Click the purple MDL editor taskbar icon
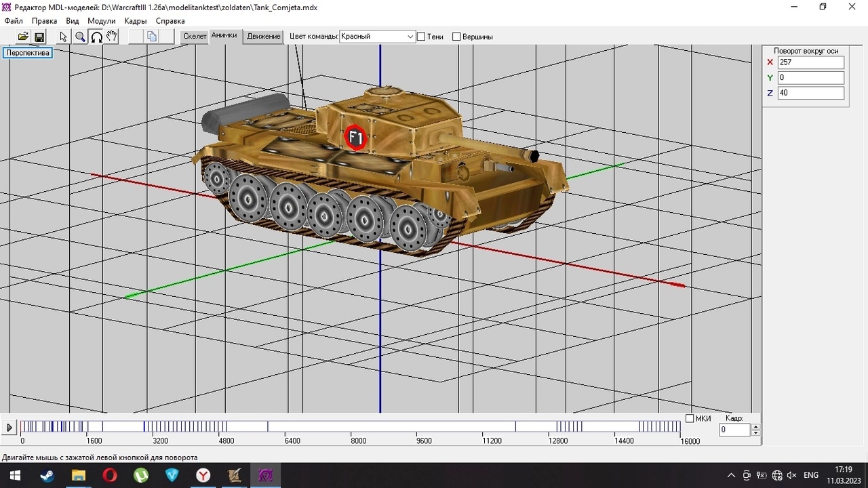 (x=265, y=475)
